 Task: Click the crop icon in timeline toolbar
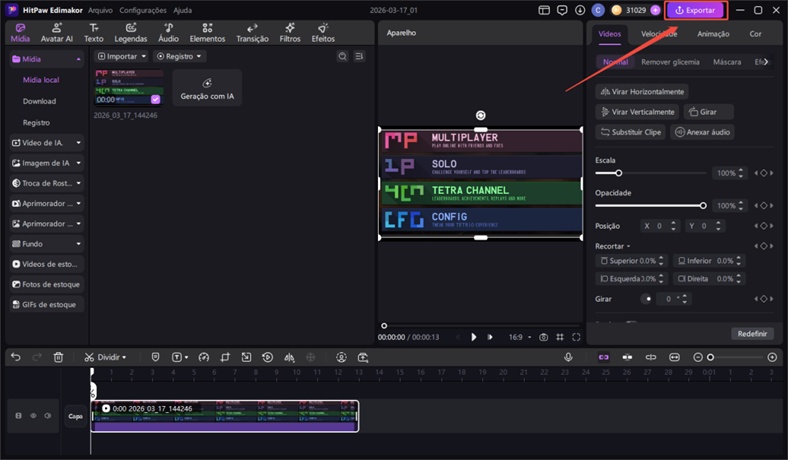(225, 357)
